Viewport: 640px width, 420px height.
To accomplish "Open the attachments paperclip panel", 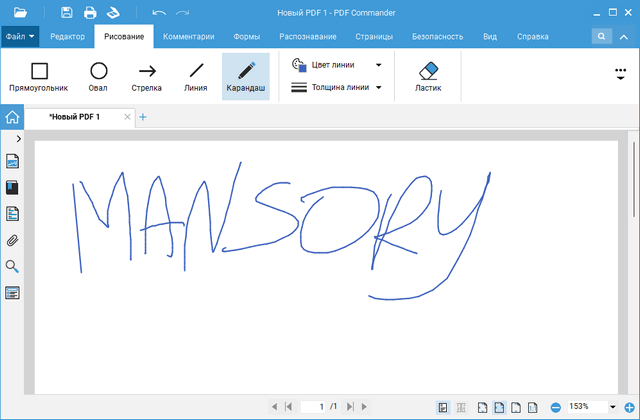I will point(13,240).
